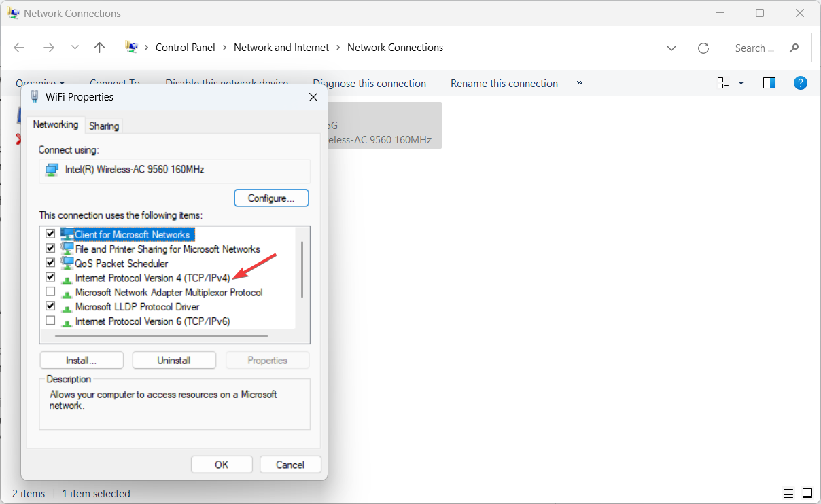Open Help with the question mark icon
The image size is (821, 504).
pos(801,83)
